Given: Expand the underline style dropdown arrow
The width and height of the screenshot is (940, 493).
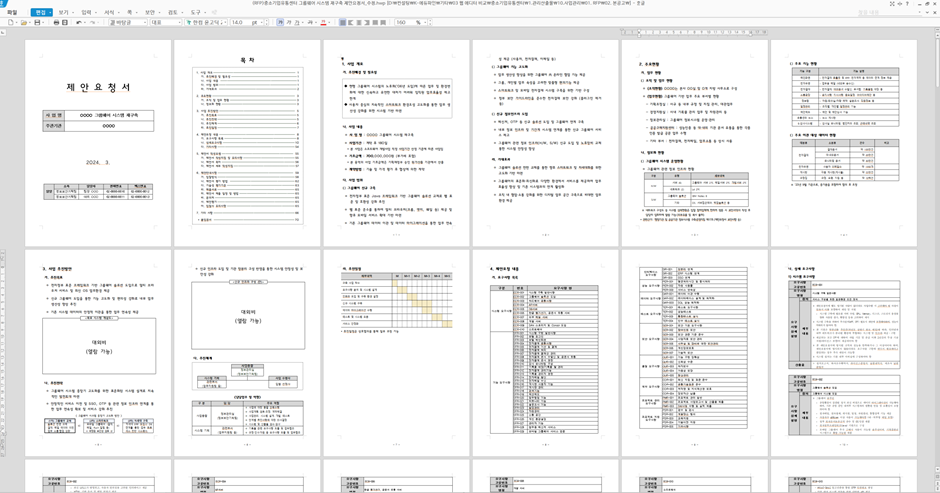Looking at the screenshot, I should tap(303, 22).
